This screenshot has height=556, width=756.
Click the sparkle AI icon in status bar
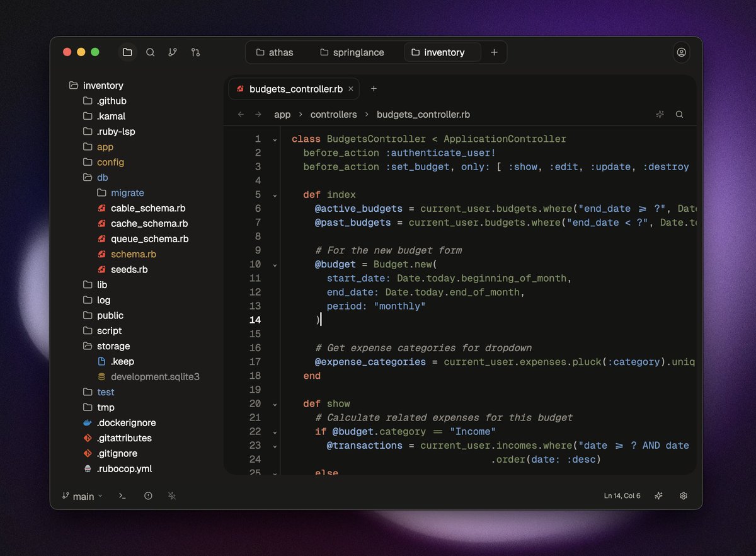tap(658, 496)
